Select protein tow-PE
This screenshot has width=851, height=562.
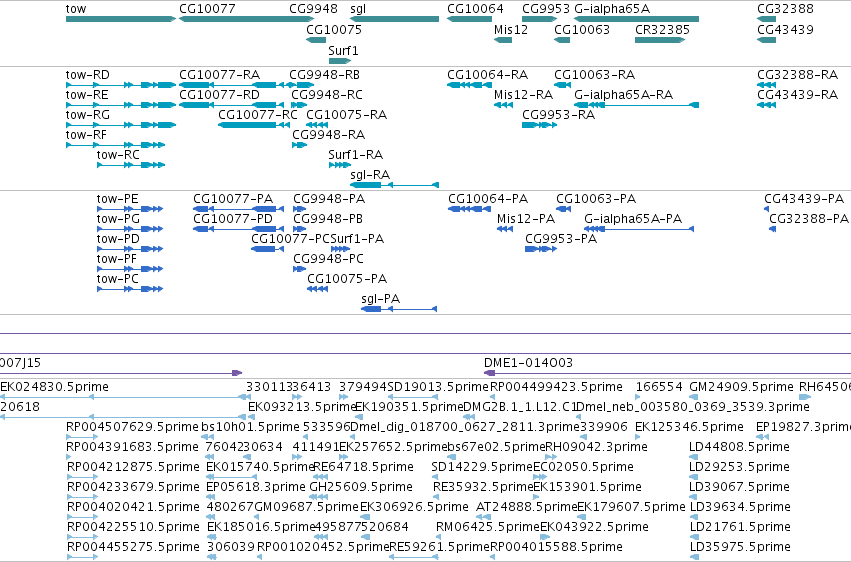tap(130, 209)
